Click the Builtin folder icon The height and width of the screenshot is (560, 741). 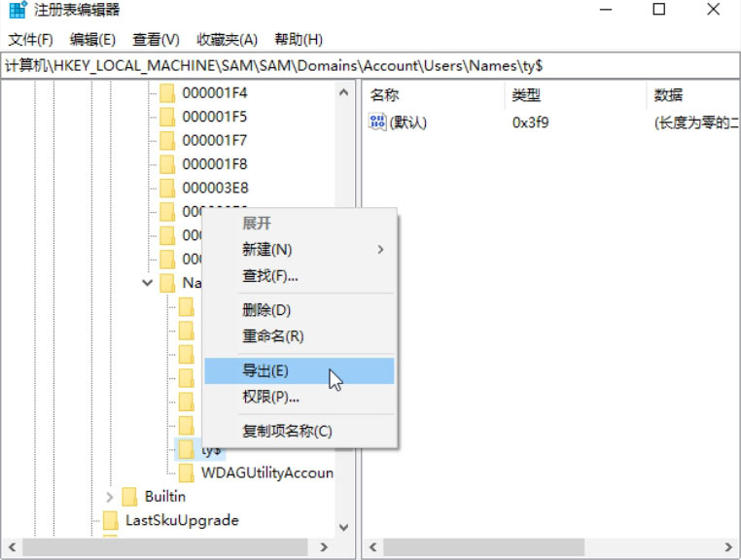[129, 497]
